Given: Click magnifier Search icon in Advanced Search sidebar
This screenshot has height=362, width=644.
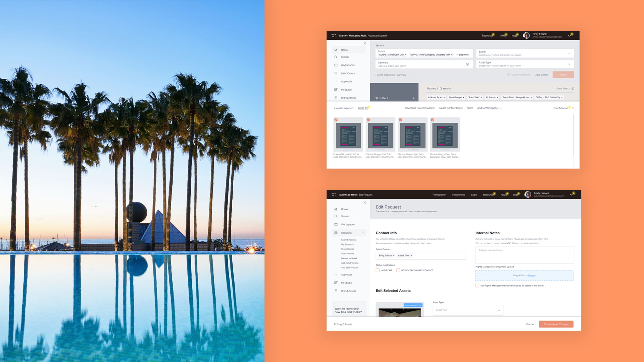Looking at the screenshot, I should (336, 57).
